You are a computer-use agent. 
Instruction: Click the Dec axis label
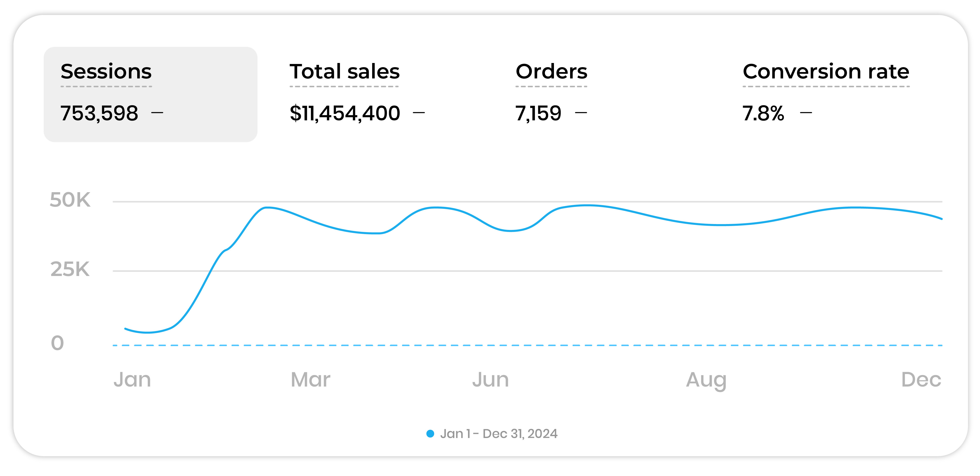(921, 380)
